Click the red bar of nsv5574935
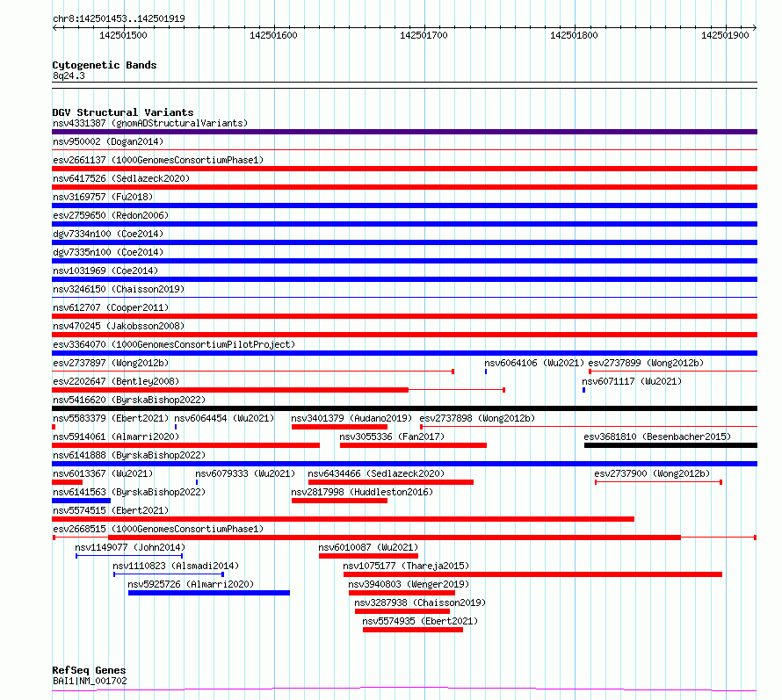 pos(413,630)
